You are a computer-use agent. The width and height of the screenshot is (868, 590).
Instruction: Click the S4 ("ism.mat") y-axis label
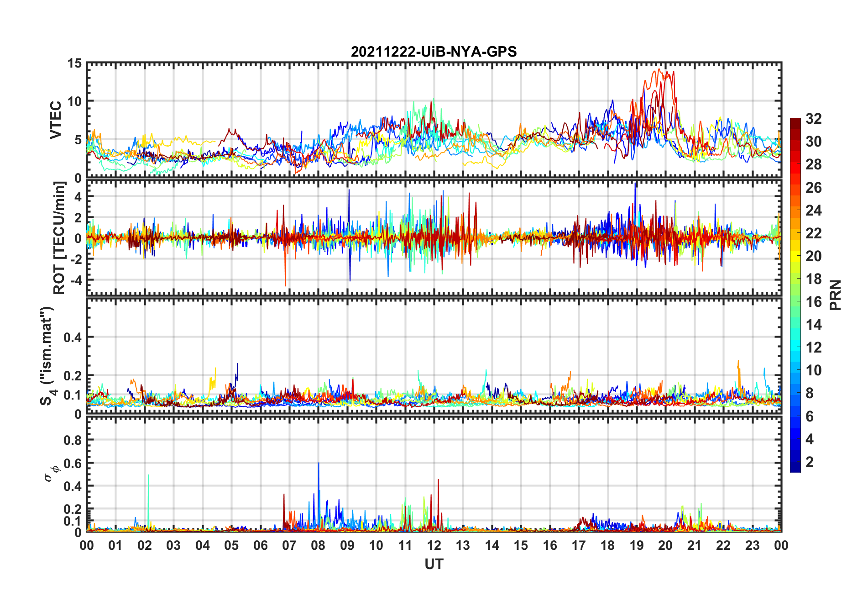pyautogui.click(x=47, y=356)
